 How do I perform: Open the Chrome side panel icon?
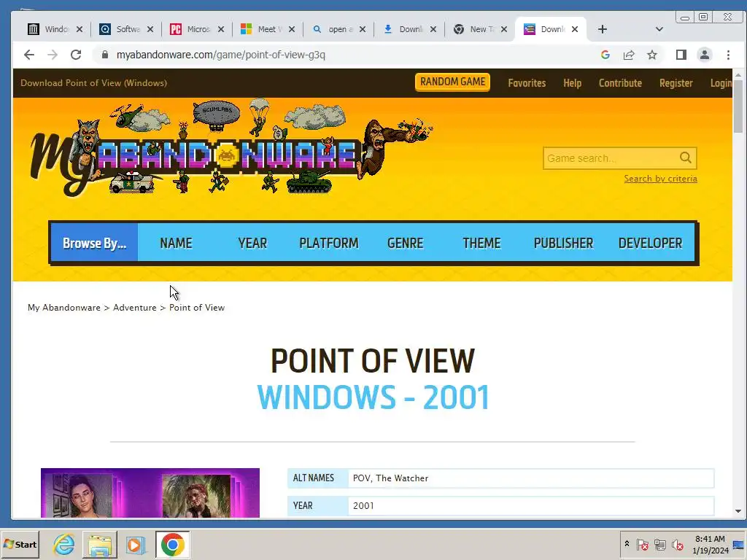(681, 55)
